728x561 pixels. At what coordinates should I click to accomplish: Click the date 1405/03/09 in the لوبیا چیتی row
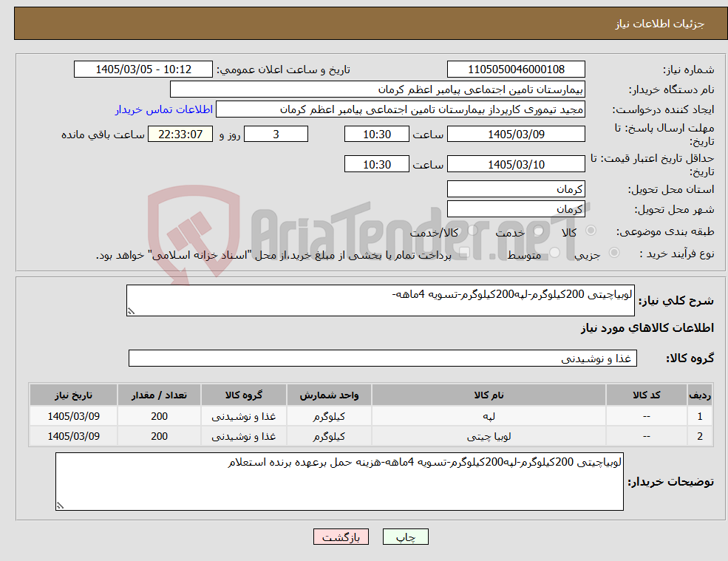click(73, 436)
